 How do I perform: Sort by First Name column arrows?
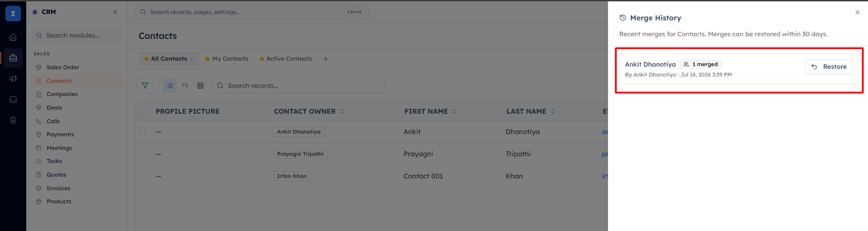coord(454,111)
